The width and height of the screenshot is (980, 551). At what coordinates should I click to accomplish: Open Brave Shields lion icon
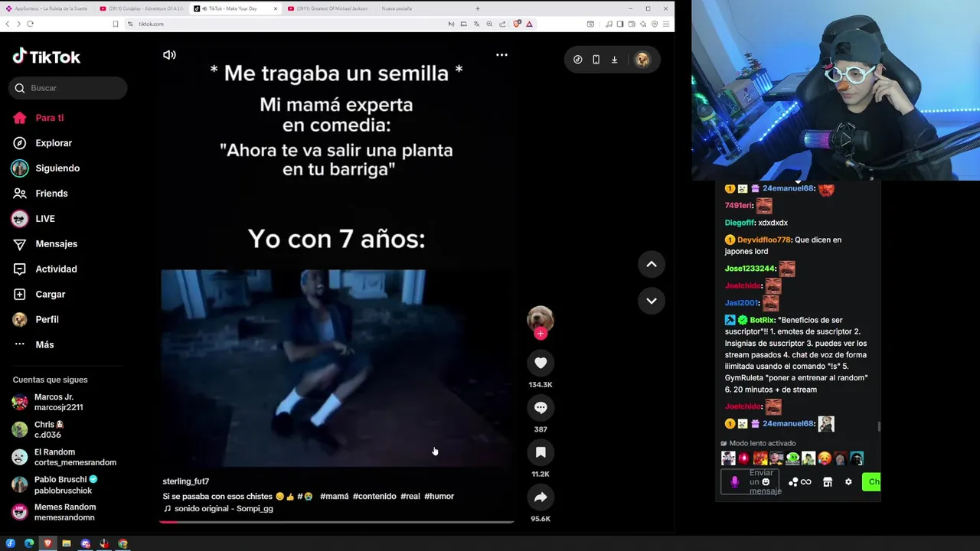518,24
